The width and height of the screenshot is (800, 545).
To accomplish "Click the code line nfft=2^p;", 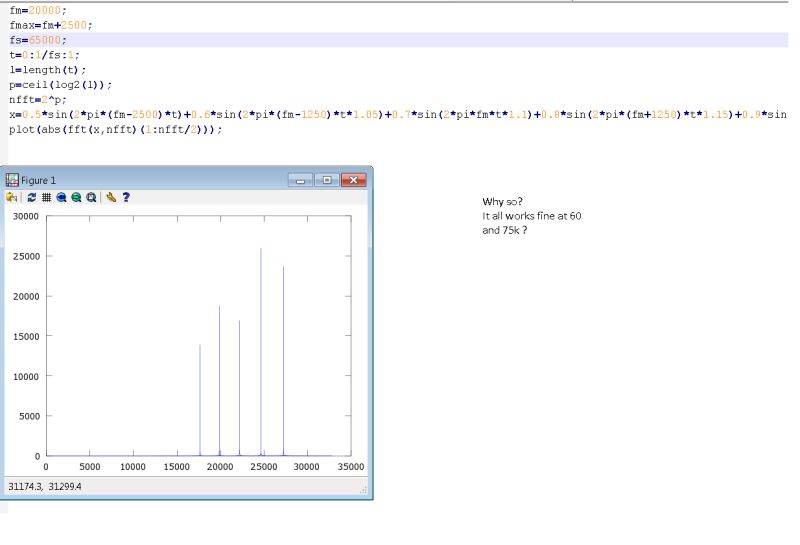I will [38, 100].
